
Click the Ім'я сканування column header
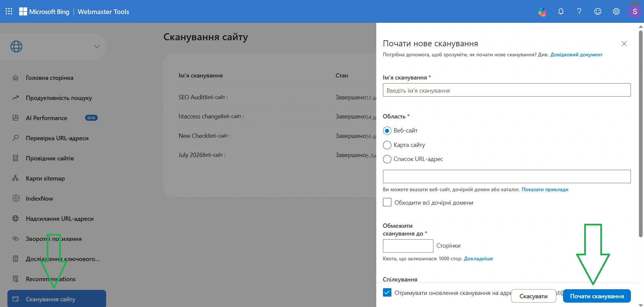point(201,75)
